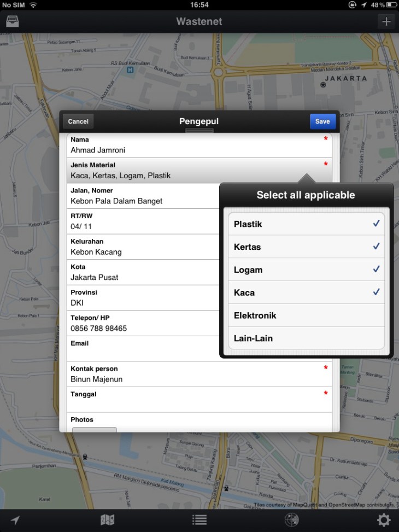399x532 pixels.
Task: Tap the globe radar icon in bottom bar
Action: (x=292, y=520)
